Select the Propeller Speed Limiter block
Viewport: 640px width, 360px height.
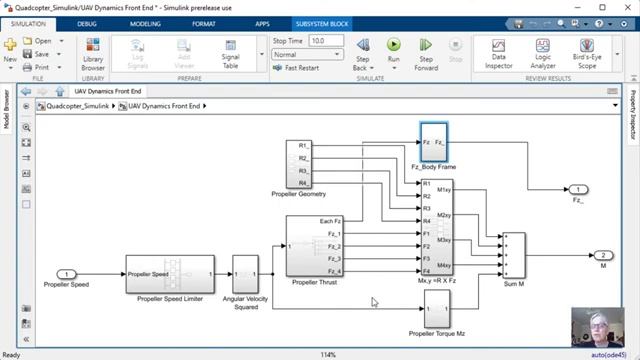tap(170, 274)
